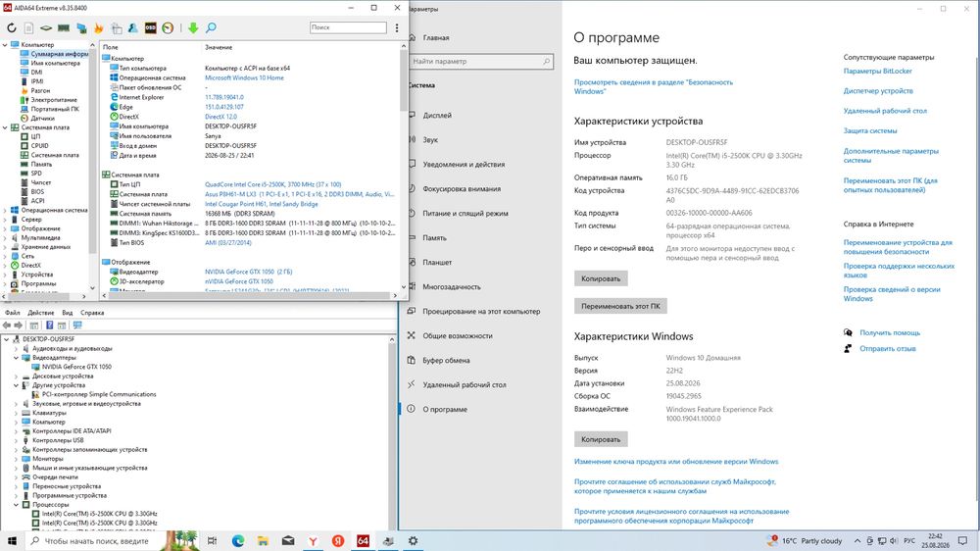
Task: Click the magnifier search icon in AIDA64 toolbar
Action: pyautogui.click(x=211, y=27)
